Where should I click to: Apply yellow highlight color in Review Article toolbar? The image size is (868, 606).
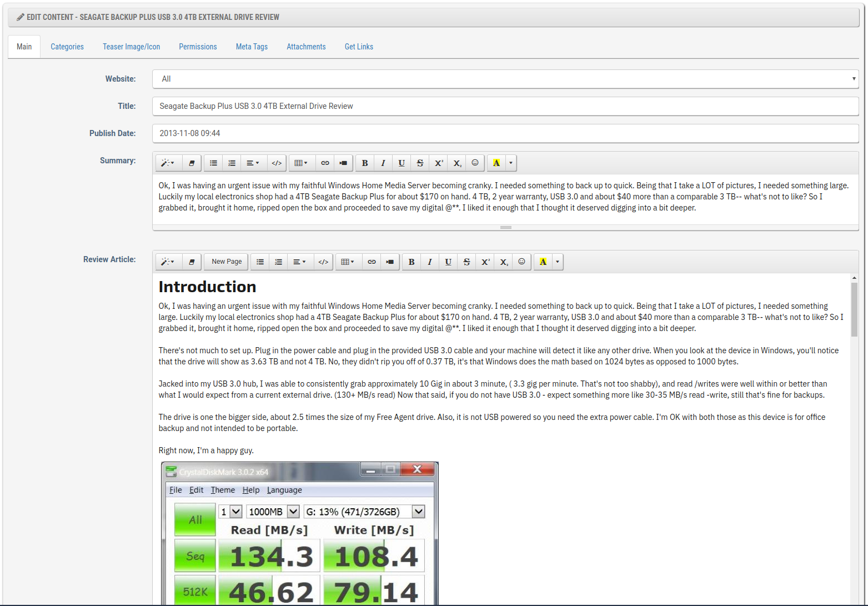(x=543, y=262)
